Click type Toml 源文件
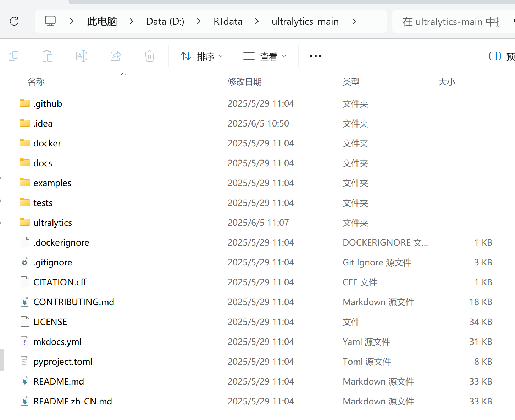Viewport: 515px width, 420px height. 367,362
